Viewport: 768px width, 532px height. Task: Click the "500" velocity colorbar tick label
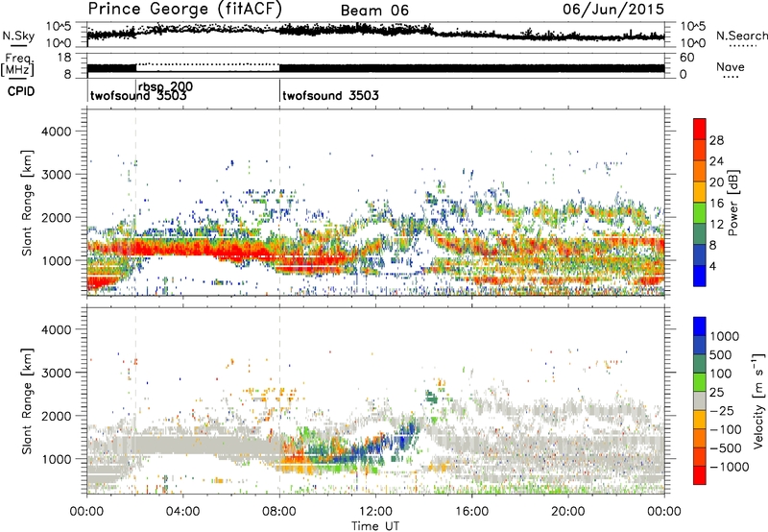(721, 354)
